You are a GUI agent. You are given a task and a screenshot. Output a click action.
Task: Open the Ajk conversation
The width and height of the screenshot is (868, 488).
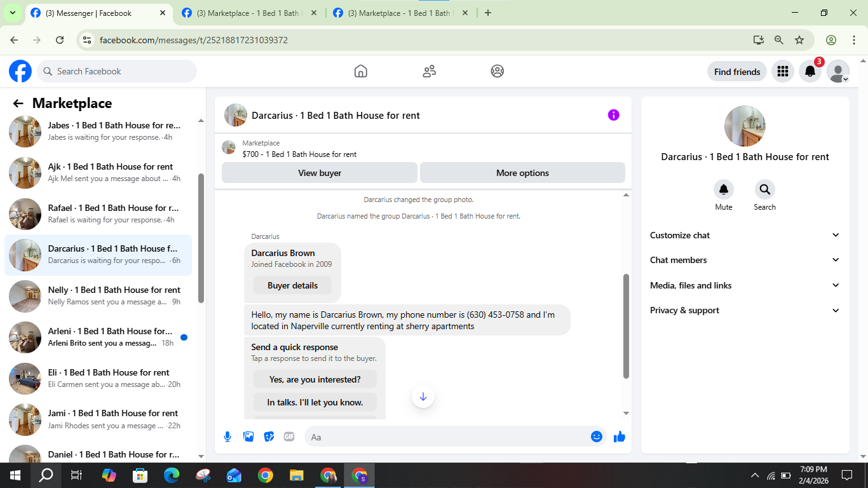[98, 172]
